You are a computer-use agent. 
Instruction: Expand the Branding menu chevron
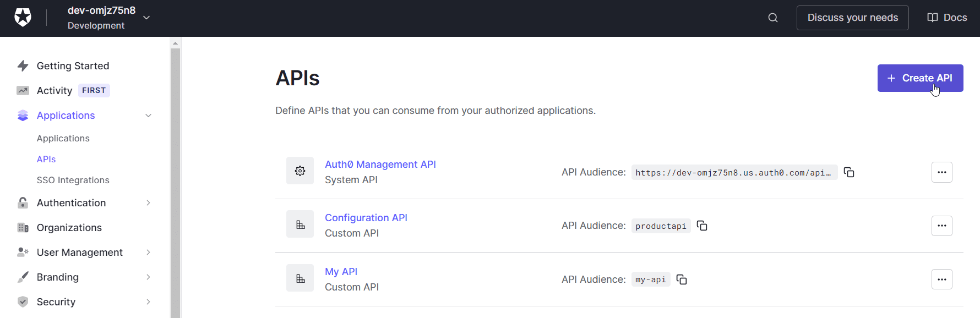pos(148,277)
